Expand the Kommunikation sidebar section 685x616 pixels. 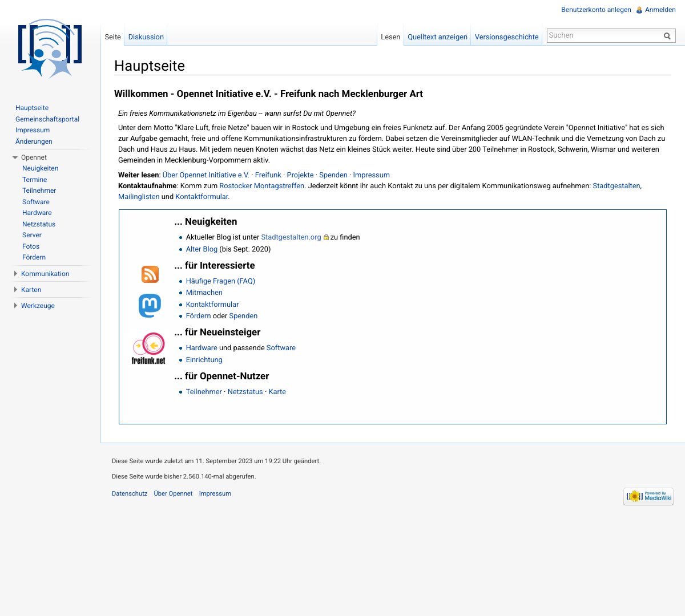click(x=15, y=274)
